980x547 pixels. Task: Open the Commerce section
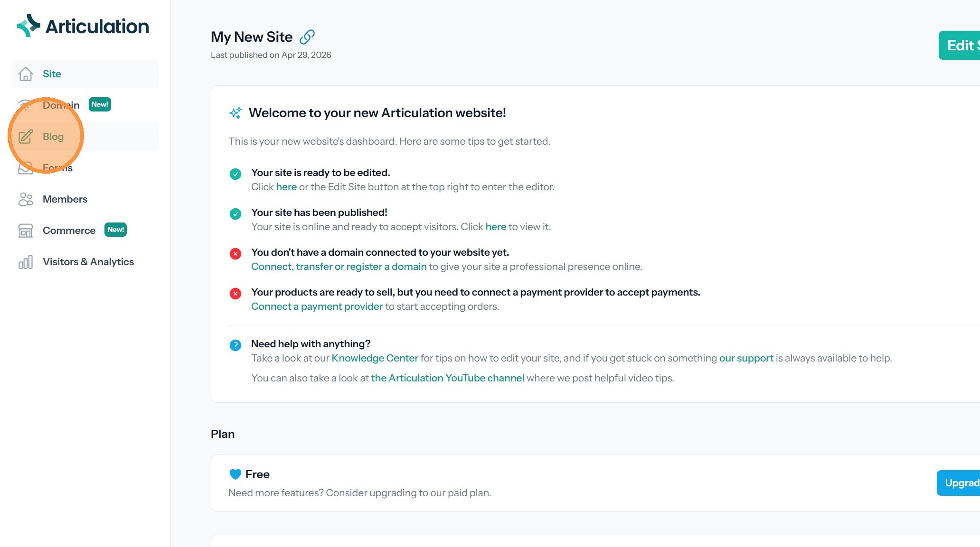pyautogui.click(x=69, y=231)
